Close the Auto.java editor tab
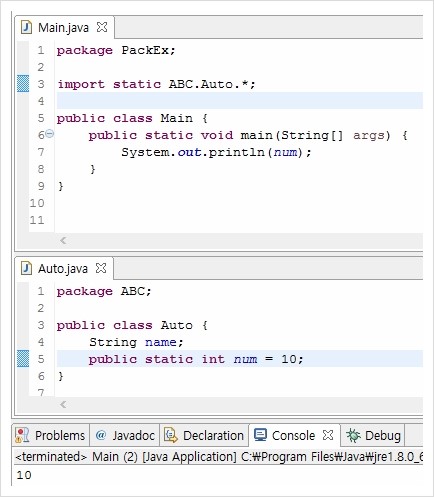The height and width of the screenshot is (497, 434). point(101,268)
